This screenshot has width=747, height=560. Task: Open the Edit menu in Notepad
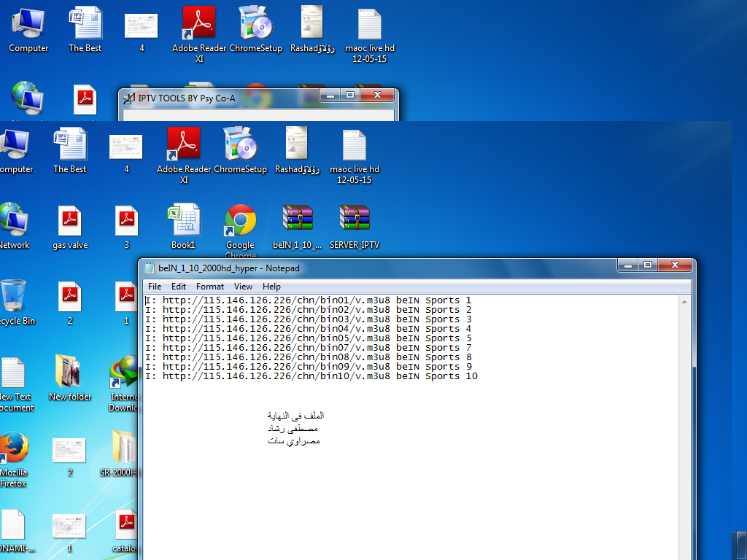tap(179, 286)
